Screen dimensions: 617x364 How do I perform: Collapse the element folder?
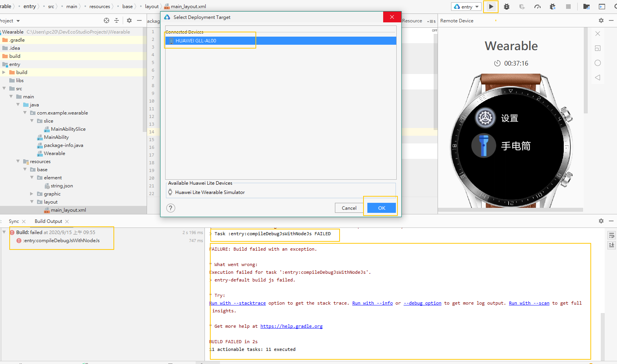[x=32, y=177]
